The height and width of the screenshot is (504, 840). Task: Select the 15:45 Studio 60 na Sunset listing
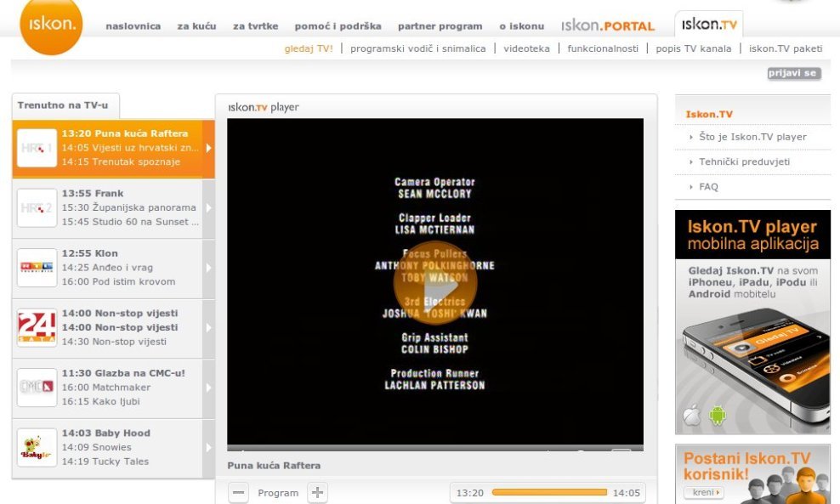129,222
